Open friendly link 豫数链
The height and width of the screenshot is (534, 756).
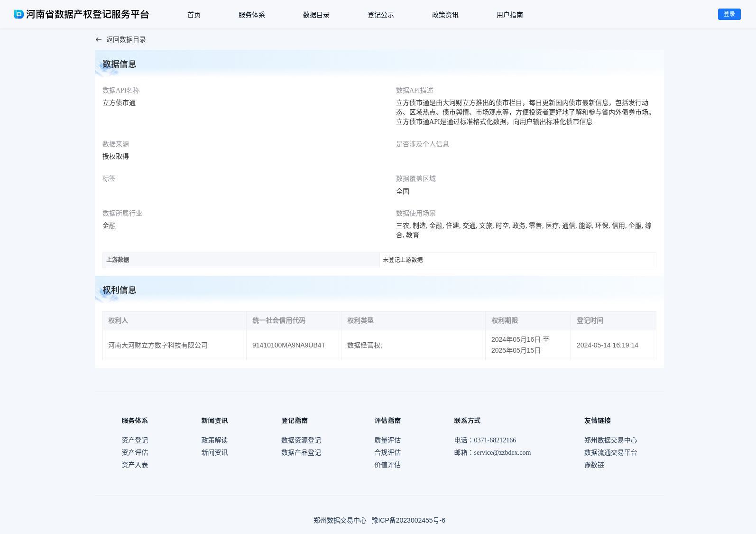594,465
